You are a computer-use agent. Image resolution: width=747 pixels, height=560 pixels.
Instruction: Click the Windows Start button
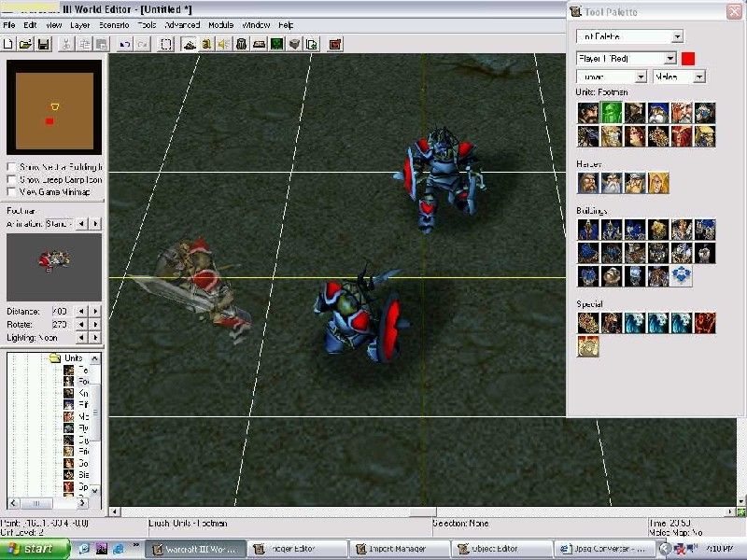[35, 549]
